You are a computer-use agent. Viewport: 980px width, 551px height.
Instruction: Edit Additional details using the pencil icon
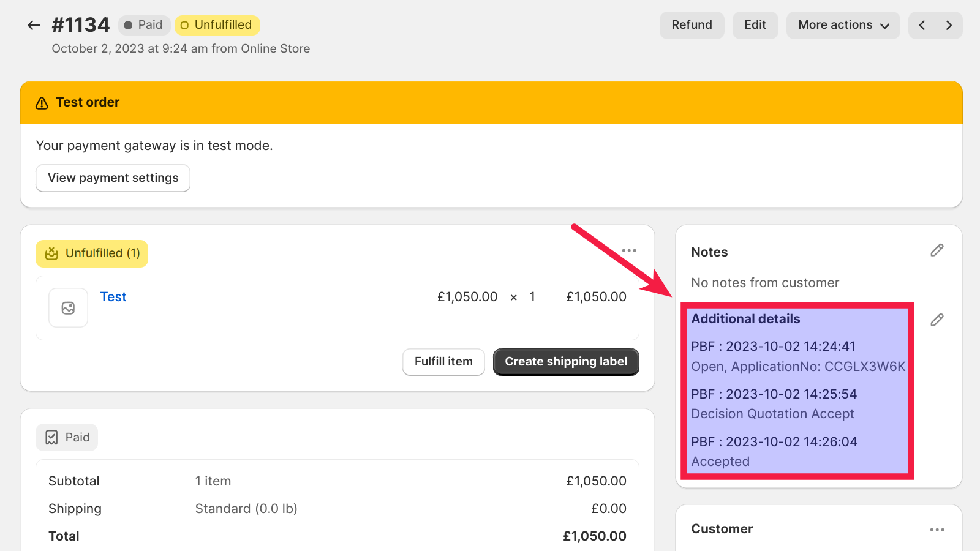click(937, 320)
